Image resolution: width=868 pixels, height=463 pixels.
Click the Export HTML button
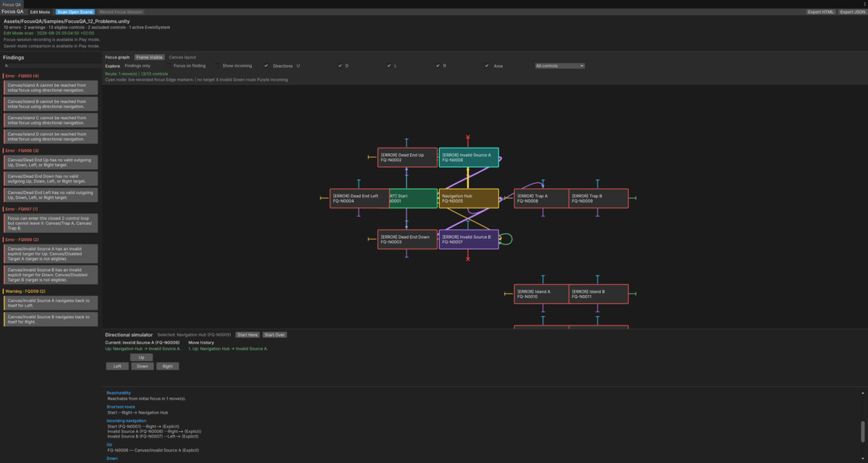pyautogui.click(x=821, y=12)
